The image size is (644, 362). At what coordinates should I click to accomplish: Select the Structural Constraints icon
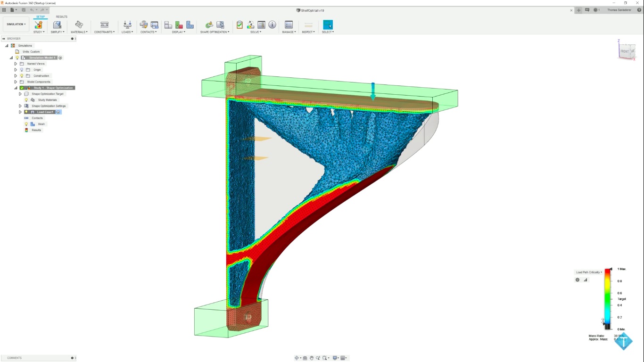(105, 25)
